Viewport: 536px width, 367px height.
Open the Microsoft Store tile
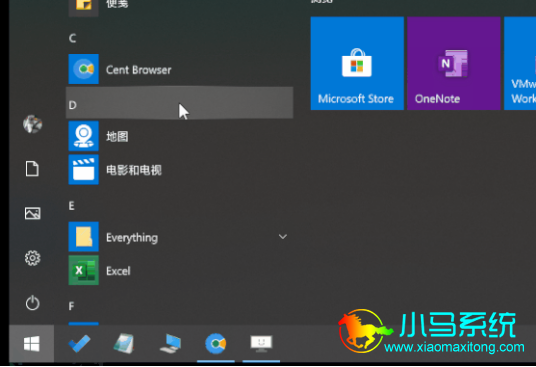tap(357, 64)
